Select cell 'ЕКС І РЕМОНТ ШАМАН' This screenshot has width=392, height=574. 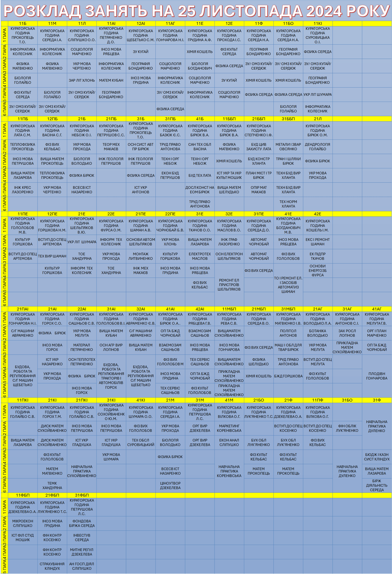pos(318,242)
